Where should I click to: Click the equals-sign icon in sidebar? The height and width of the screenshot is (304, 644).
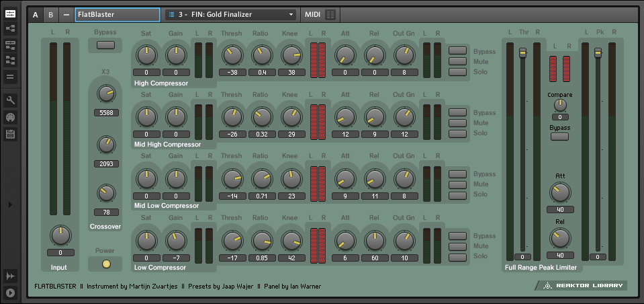(10, 77)
